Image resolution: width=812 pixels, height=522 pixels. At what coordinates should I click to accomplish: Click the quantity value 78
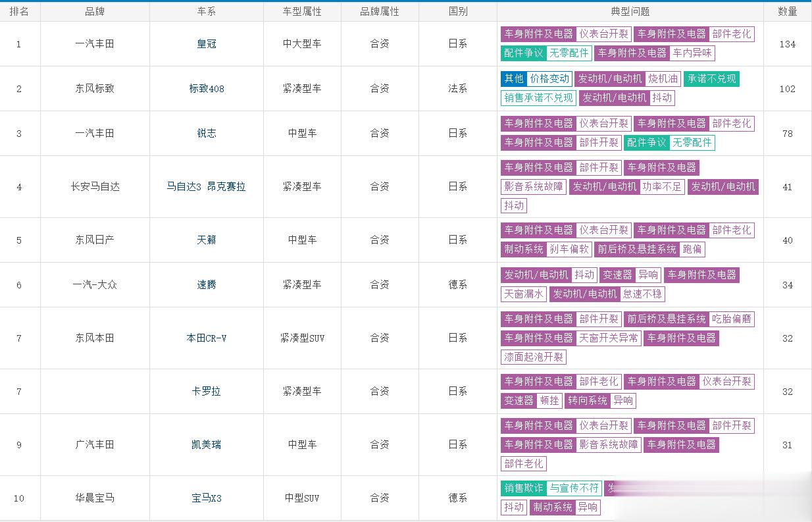click(x=788, y=134)
